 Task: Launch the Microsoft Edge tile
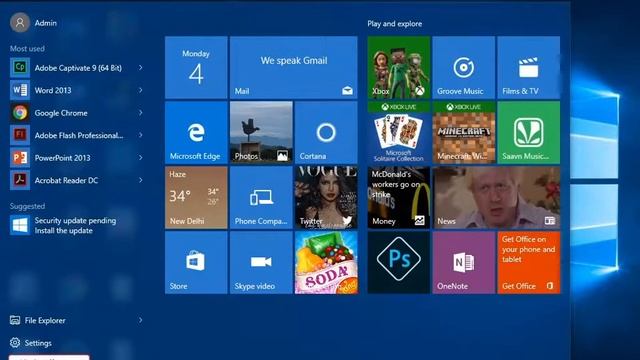coord(196,133)
